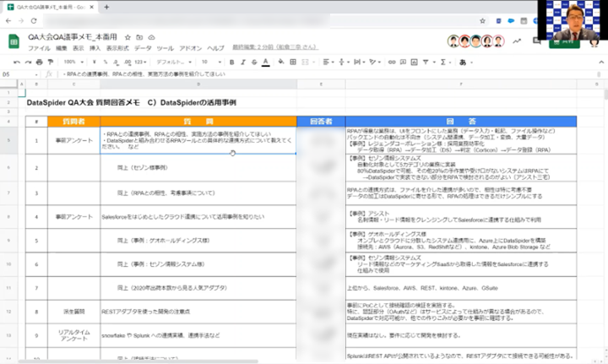Open the font size dropdown
The image size is (608, 364).
[x=211, y=62]
